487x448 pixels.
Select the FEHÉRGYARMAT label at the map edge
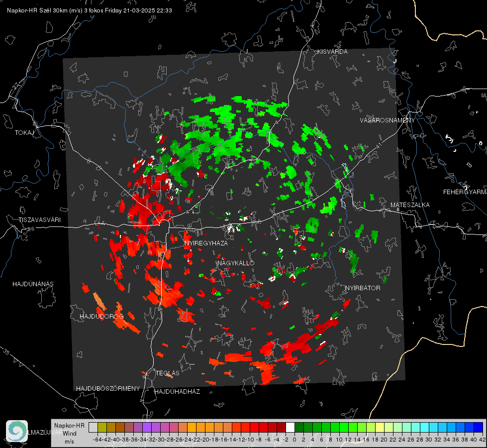(465, 192)
